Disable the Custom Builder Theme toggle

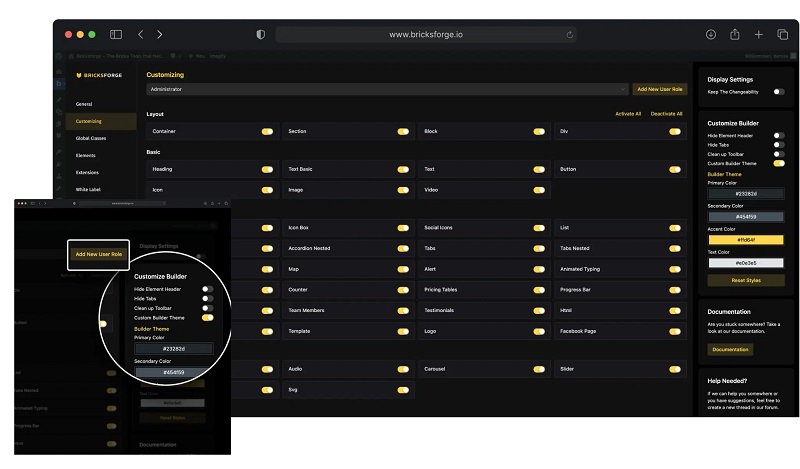click(x=778, y=163)
